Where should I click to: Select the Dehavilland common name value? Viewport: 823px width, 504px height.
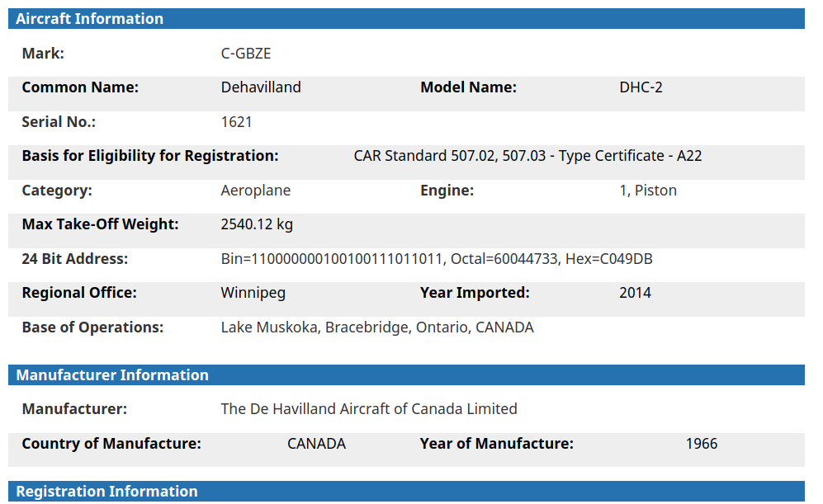point(261,87)
